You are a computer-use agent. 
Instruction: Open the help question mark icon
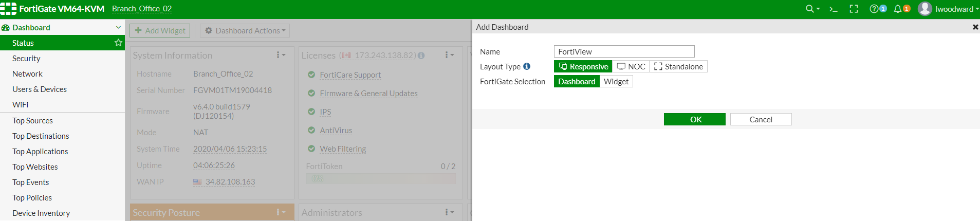(x=874, y=9)
